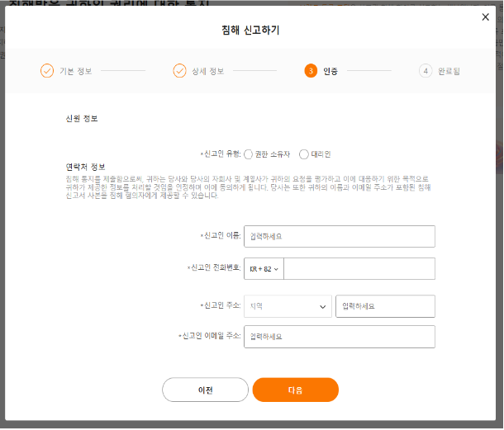Click the step 4 number circle
Image resolution: width=504 pixels, height=430 pixels.
point(426,71)
